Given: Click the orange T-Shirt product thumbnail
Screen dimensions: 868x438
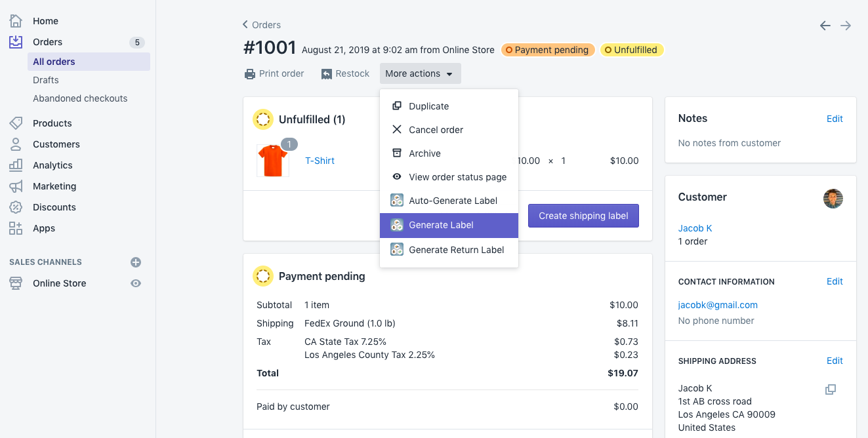Looking at the screenshot, I should pos(273,161).
